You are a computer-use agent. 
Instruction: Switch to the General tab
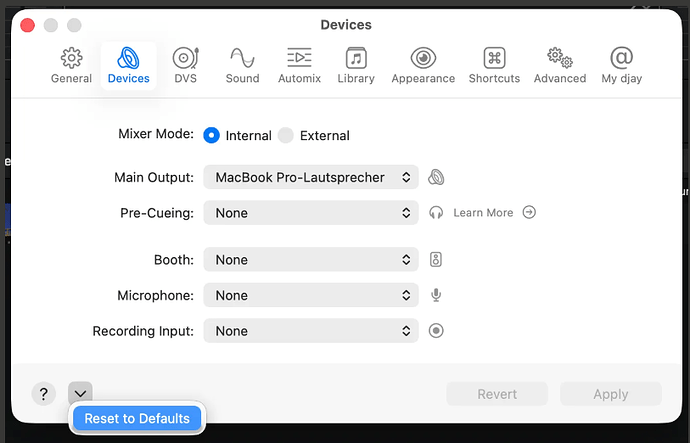tap(71, 65)
